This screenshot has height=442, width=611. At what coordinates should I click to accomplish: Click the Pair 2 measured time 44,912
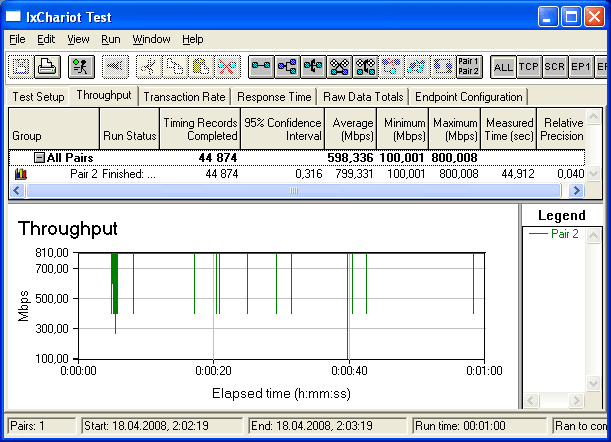coord(517,174)
